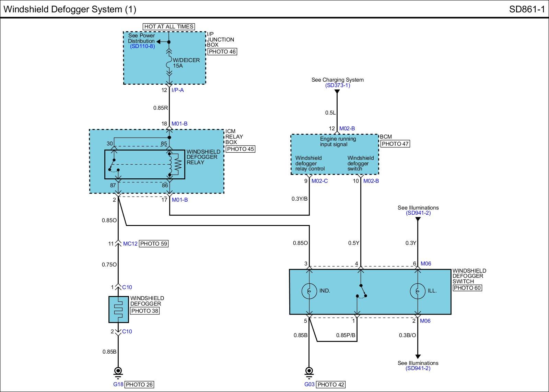Open PHOTO 45 for ICM relay box

point(240,149)
